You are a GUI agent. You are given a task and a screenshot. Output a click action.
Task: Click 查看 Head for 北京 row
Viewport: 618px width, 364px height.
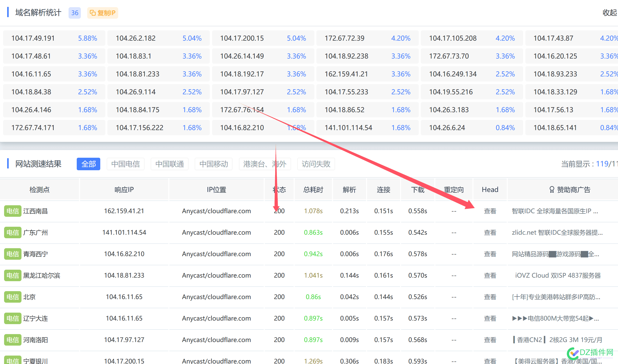point(490,297)
